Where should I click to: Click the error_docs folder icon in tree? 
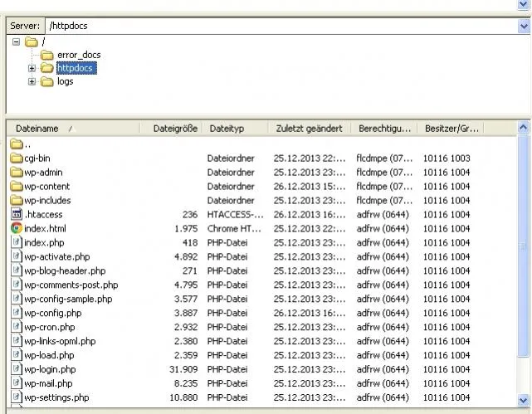pyautogui.click(x=46, y=55)
